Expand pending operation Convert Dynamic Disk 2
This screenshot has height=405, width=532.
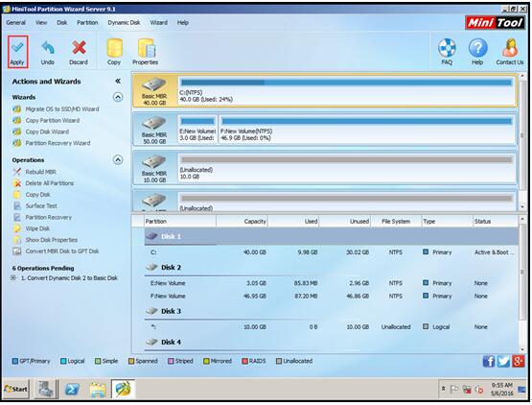pyautogui.click(x=13, y=278)
